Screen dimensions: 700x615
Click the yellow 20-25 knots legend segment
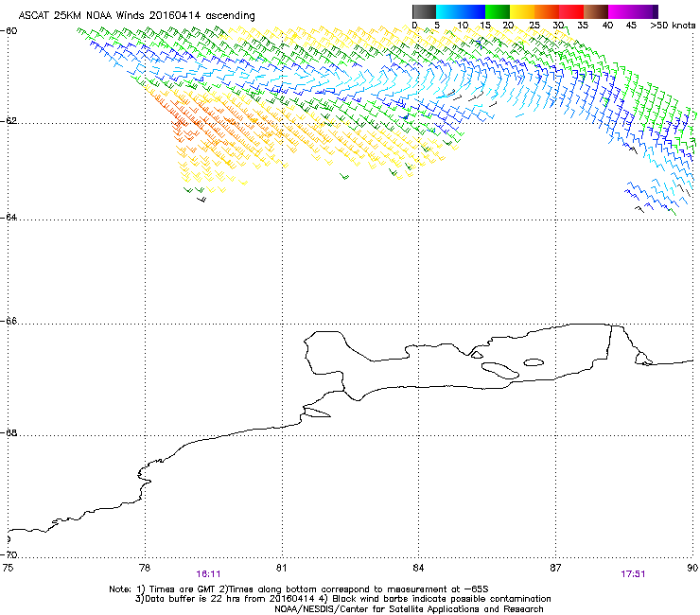tap(522, 11)
